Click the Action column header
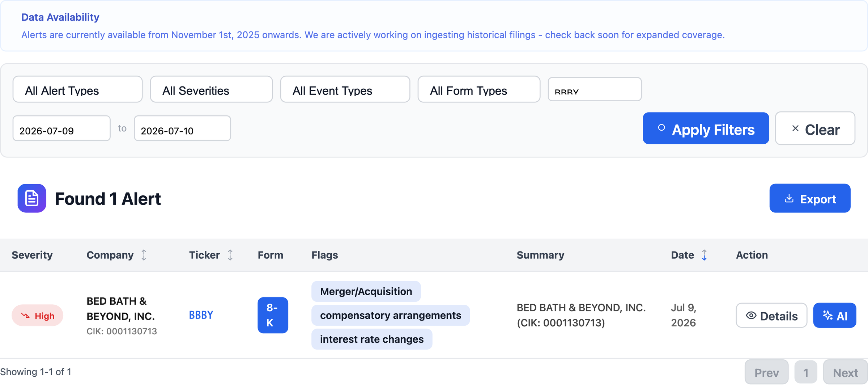Image resolution: width=868 pixels, height=385 pixels. click(x=752, y=255)
